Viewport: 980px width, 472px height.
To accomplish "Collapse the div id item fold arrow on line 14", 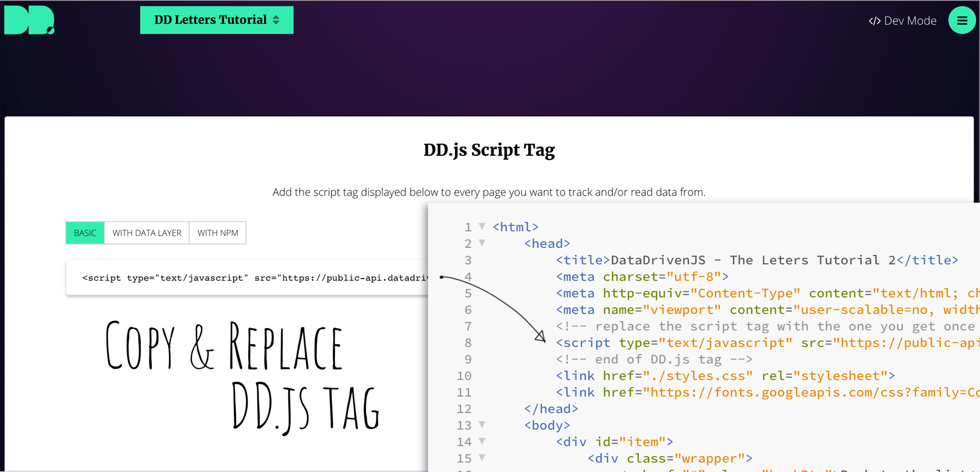I will coord(482,441).
